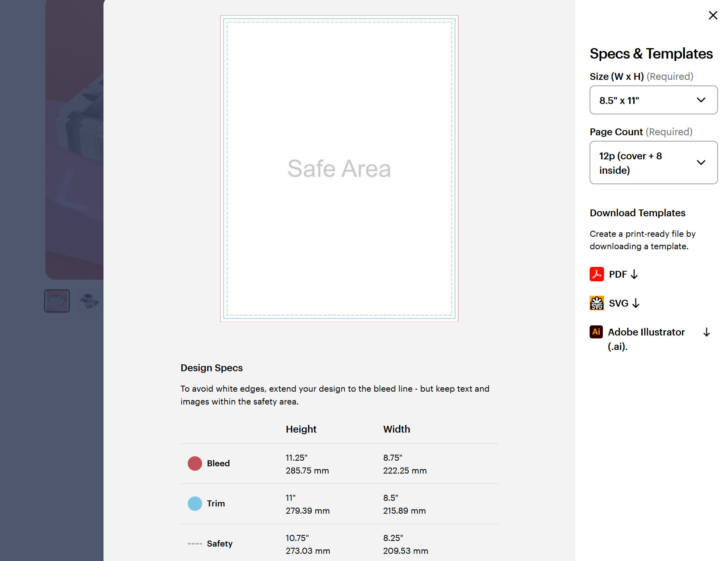Click the Trim row label

[216, 504]
